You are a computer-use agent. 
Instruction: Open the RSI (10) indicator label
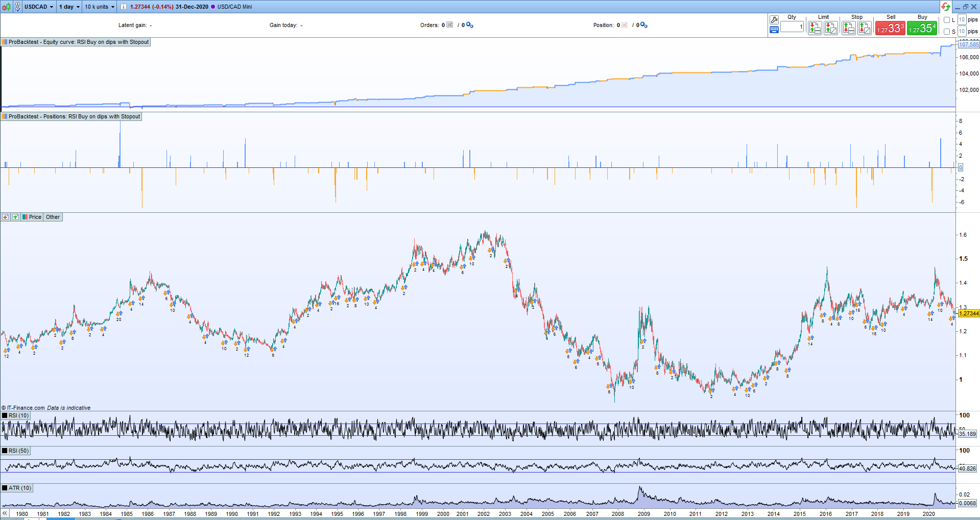[x=15, y=415]
